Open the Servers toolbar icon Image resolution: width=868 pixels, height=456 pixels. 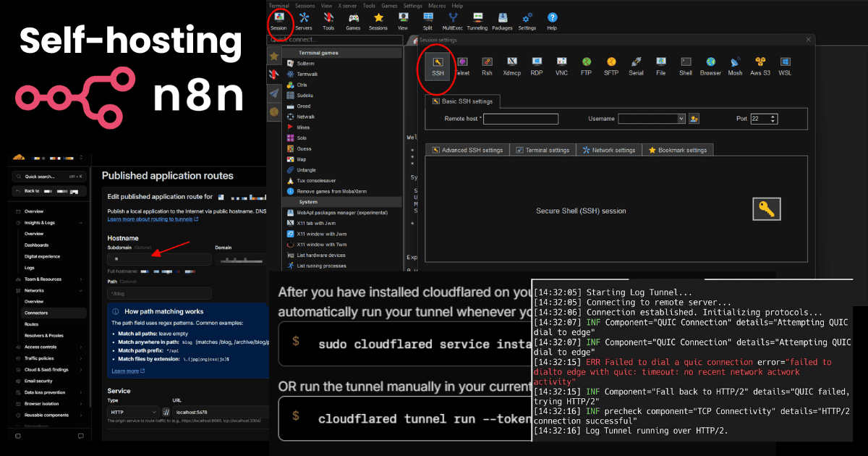pos(304,21)
